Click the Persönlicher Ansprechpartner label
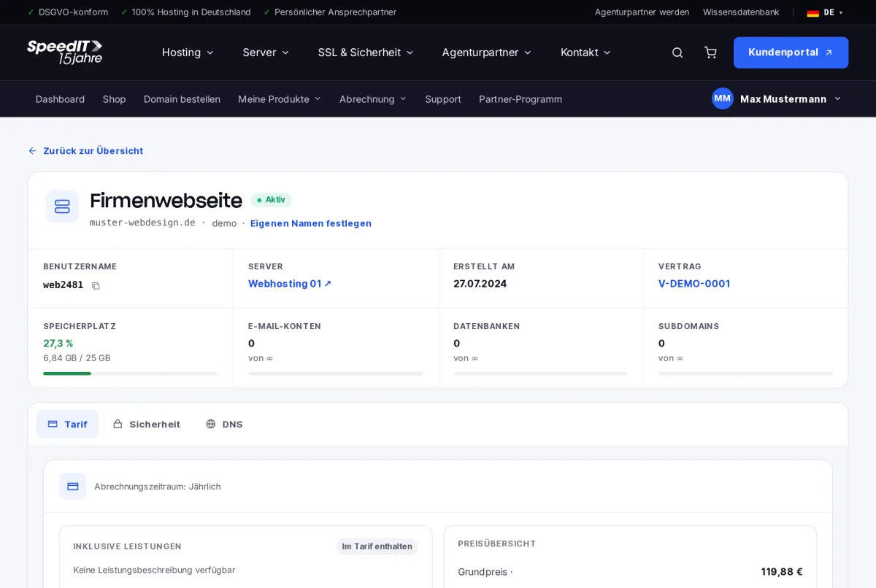The width and height of the screenshot is (876, 588). pos(335,12)
